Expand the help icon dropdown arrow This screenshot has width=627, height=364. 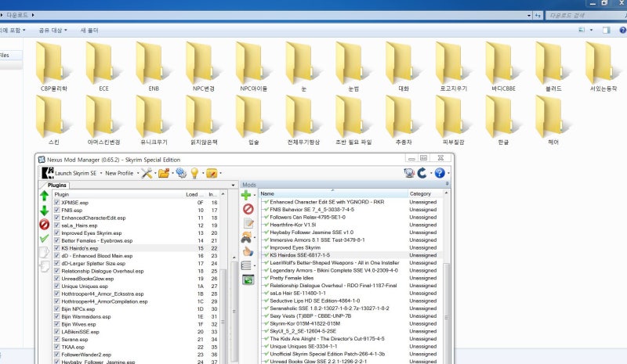[x=448, y=174]
